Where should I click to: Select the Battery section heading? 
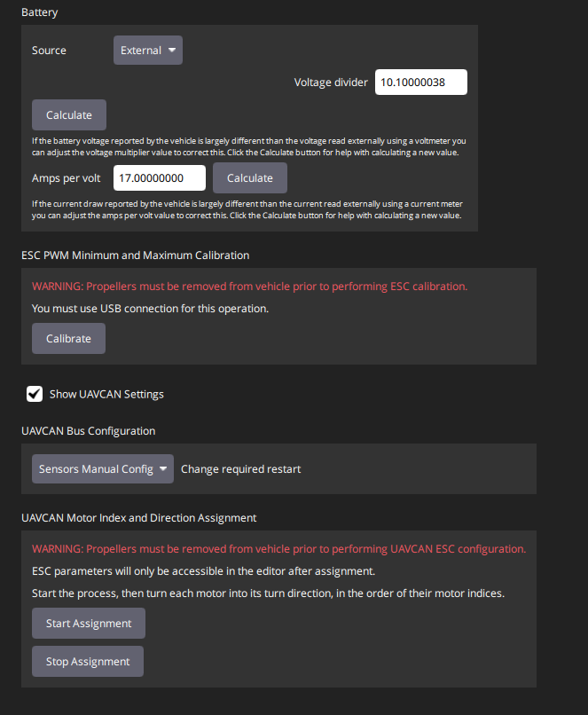tap(40, 13)
